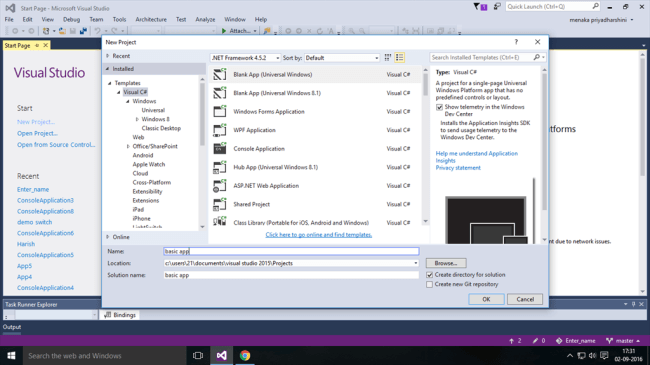
Task: Open the online templates link
Action: coord(319,235)
